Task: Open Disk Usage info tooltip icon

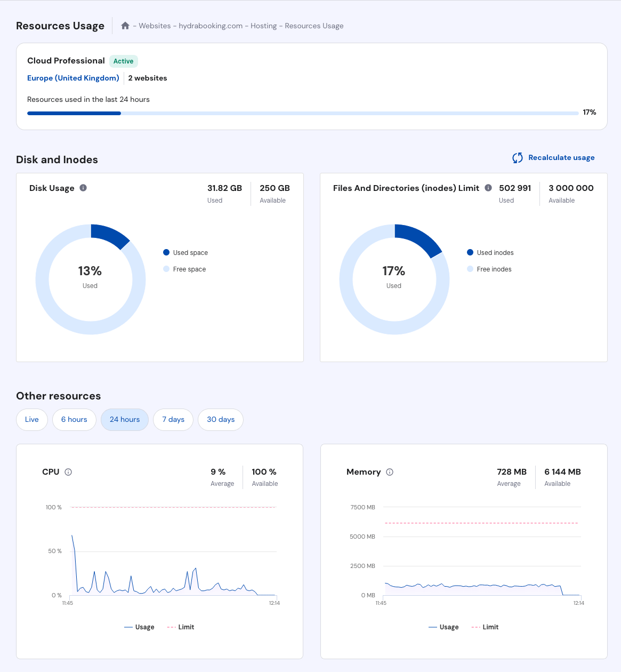Action: pyautogui.click(x=83, y=188)
